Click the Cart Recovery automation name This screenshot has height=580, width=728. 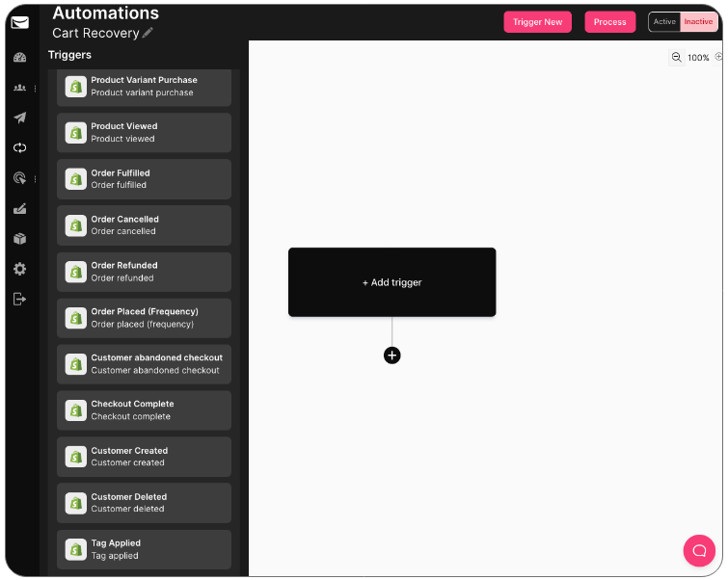pyautogui.click(x=95, y=33)
